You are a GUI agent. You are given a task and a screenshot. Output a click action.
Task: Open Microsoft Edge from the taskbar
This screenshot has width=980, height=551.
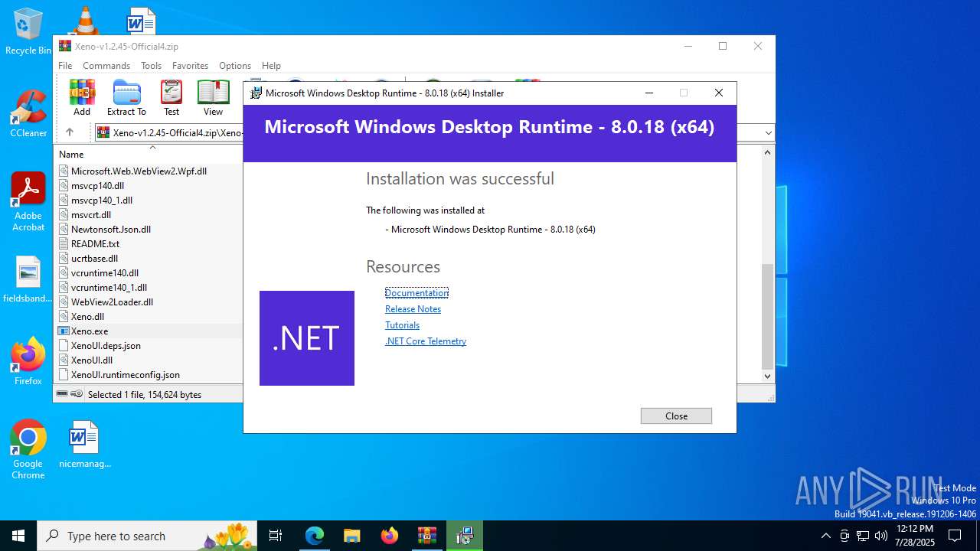315,536
